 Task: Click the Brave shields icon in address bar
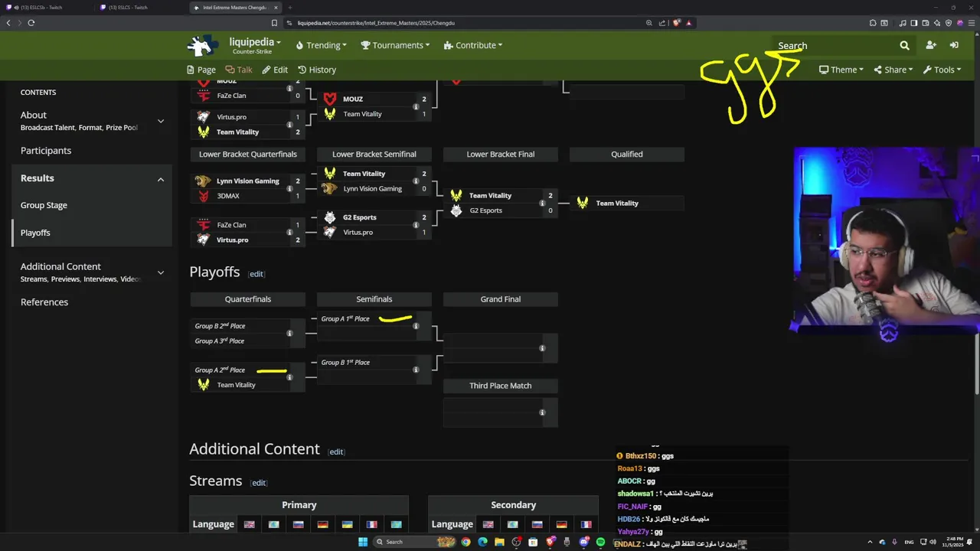click(677, 23)
